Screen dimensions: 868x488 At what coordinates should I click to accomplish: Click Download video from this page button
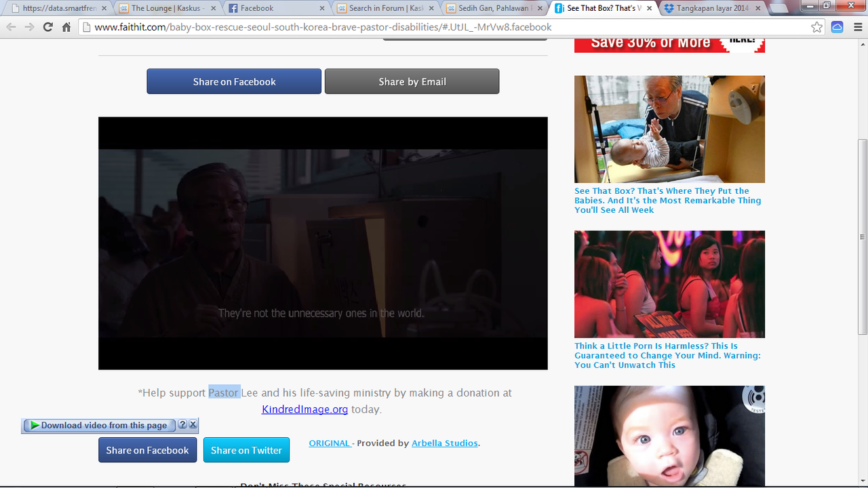[x=99, y=426]
